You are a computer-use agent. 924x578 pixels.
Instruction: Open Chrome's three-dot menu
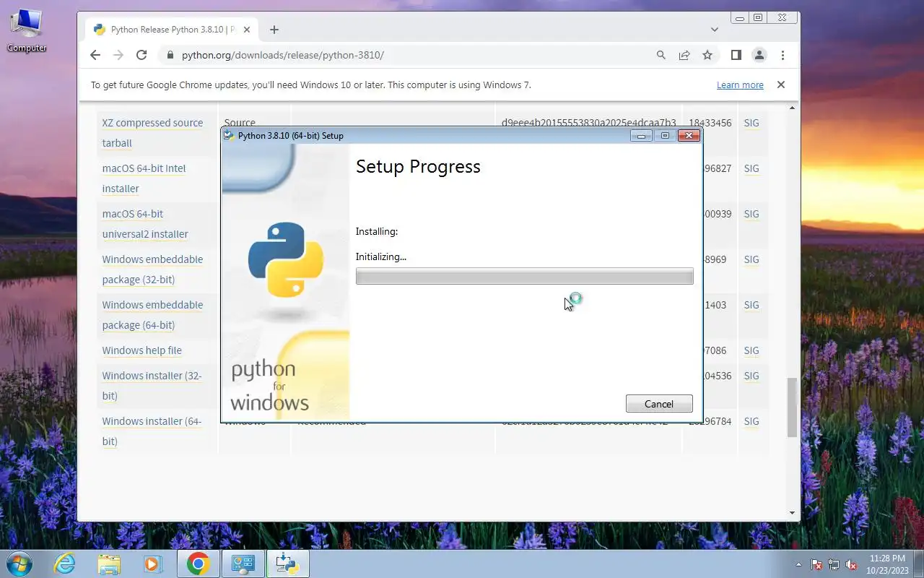(x=783, y=55)
